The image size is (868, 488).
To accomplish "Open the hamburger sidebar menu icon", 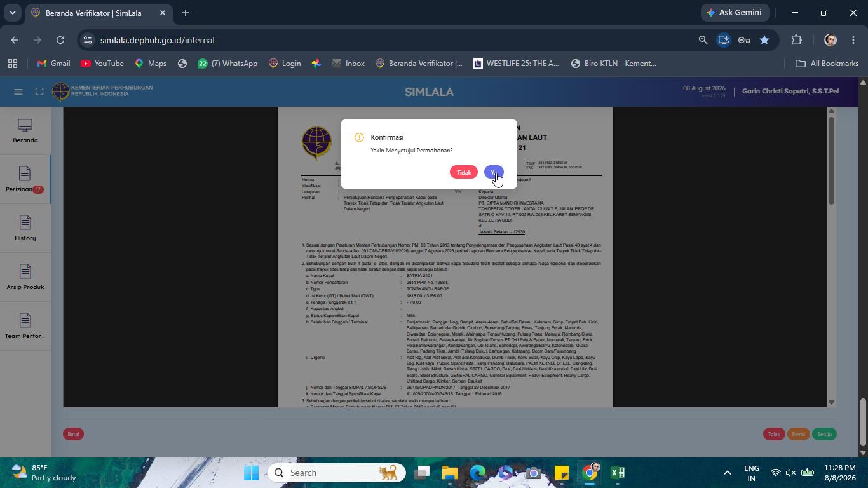I will pos(18,91).
